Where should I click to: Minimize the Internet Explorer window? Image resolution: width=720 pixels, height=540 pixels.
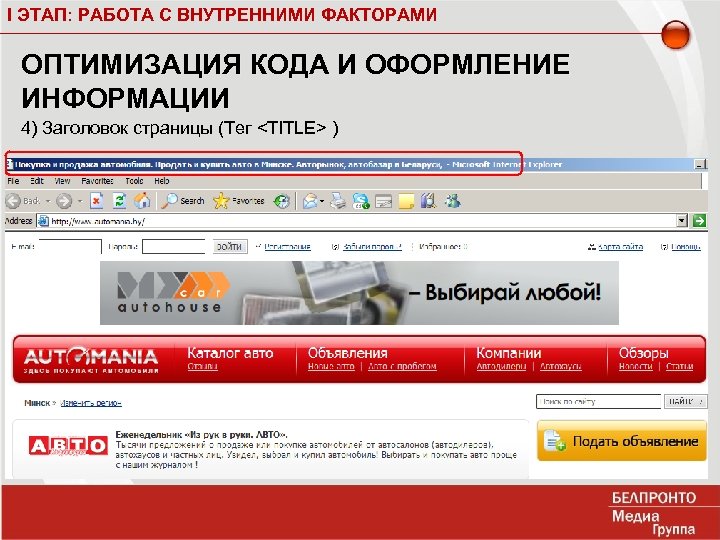tap(700, 164)
